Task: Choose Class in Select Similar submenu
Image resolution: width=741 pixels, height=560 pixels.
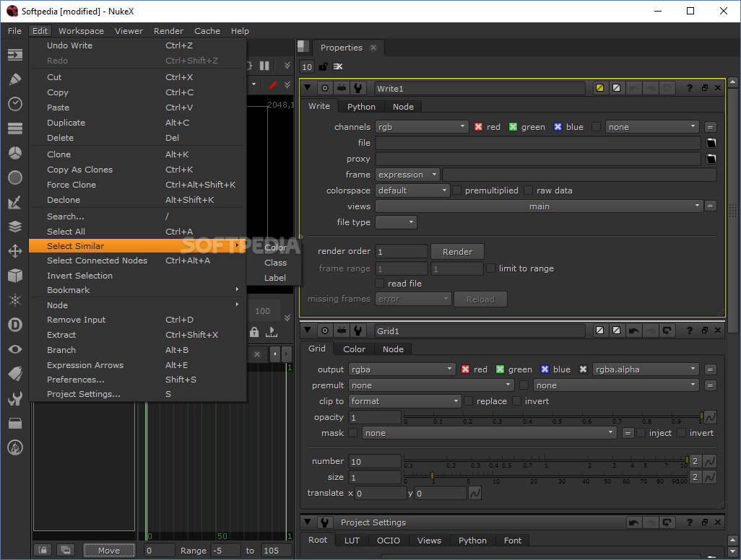Action: (x=275, y=263)
